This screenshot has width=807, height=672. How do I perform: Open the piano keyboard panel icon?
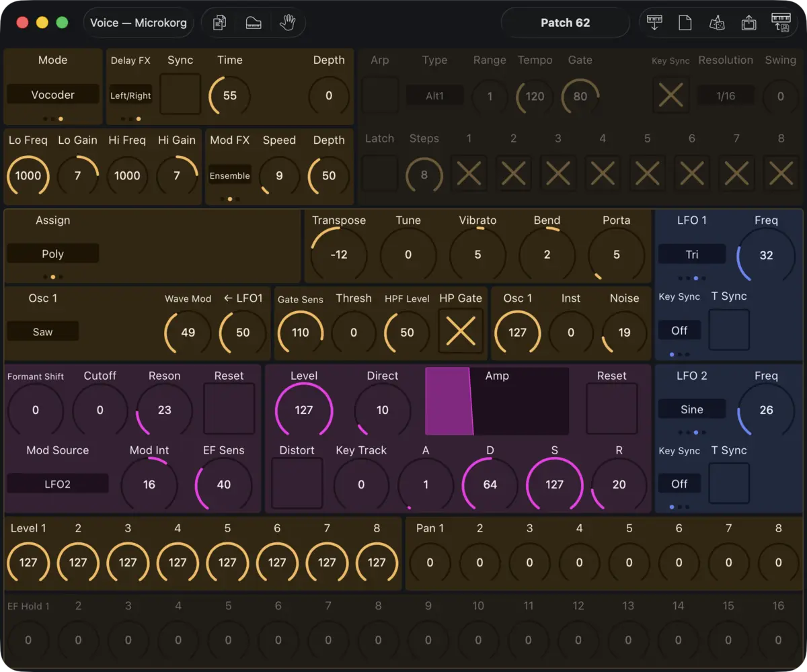254,23
